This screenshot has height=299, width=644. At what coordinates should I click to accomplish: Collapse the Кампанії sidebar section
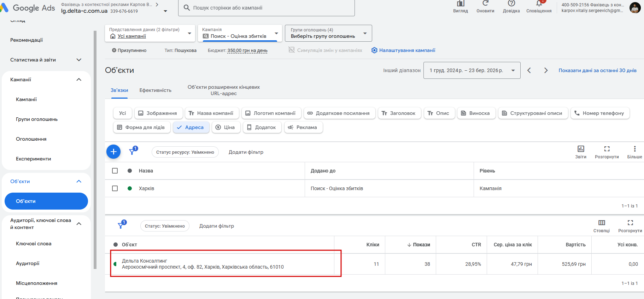point(79,80)
